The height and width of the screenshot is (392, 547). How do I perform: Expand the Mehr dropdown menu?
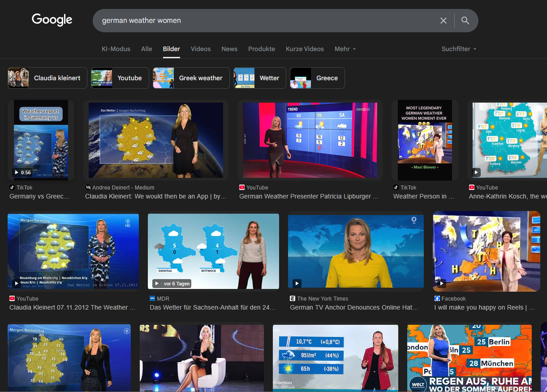point(345,49)
